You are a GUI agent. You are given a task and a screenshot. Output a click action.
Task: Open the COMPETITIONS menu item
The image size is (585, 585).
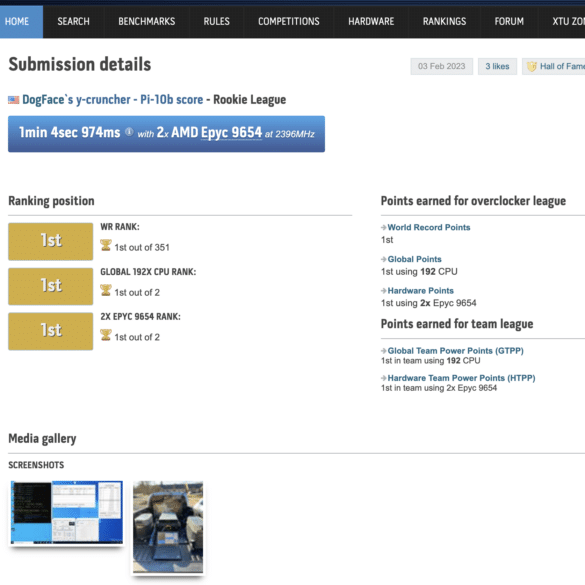coord(289,21)
